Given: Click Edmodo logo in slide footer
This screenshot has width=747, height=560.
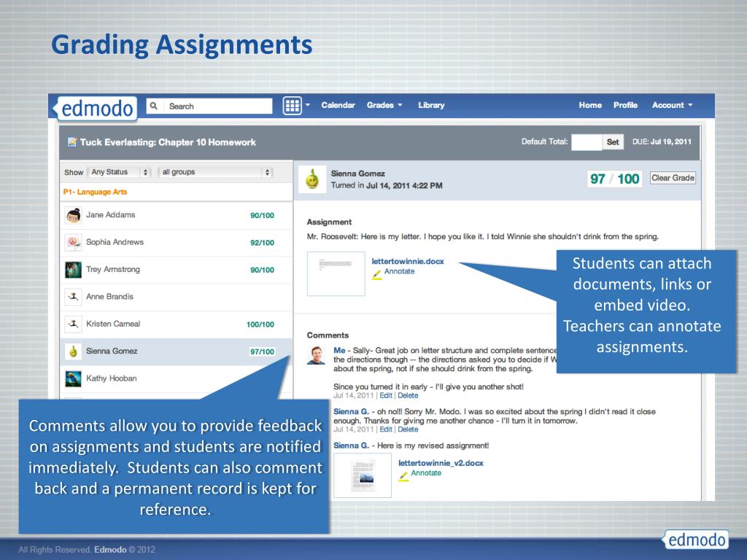Looking at the screenshot, I should pos(697,540).
